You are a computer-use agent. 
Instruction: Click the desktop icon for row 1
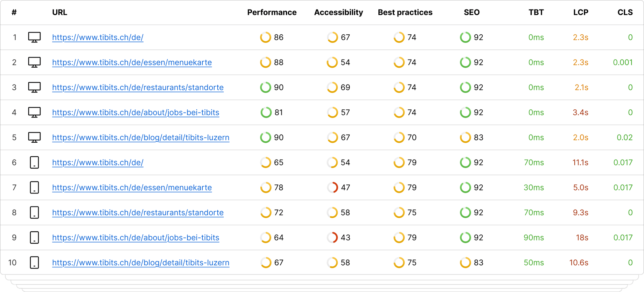[x=34, y=37]
